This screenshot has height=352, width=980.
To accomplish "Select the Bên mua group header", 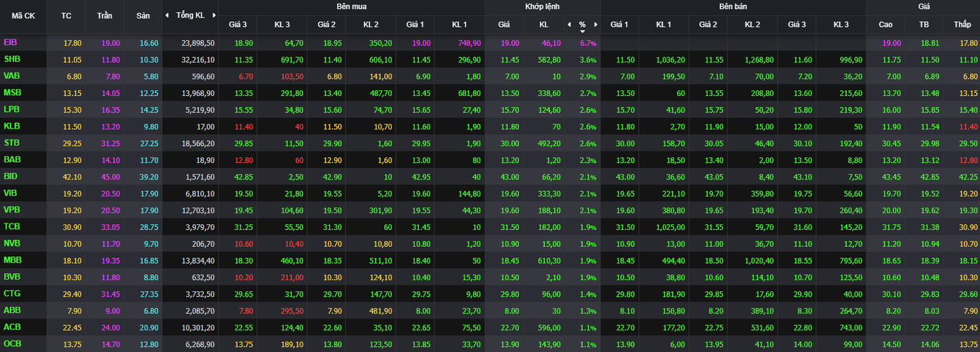I will click(351, 6).
